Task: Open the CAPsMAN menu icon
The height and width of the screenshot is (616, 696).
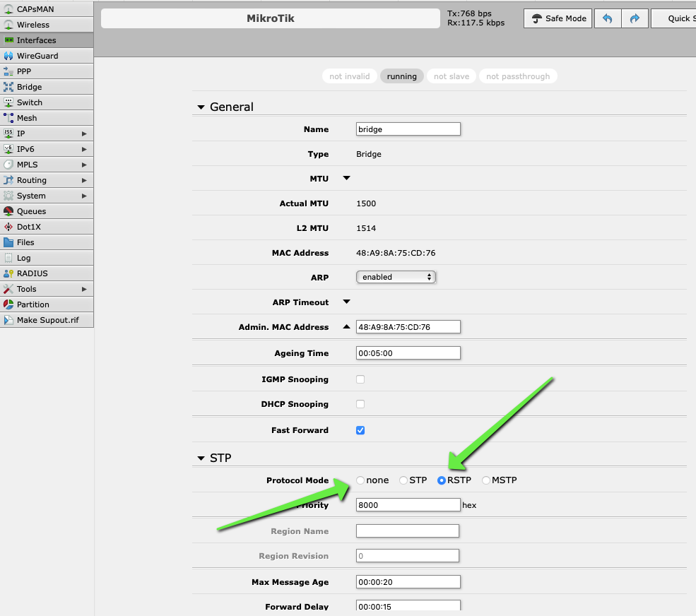Action: [x=8, y=9]
